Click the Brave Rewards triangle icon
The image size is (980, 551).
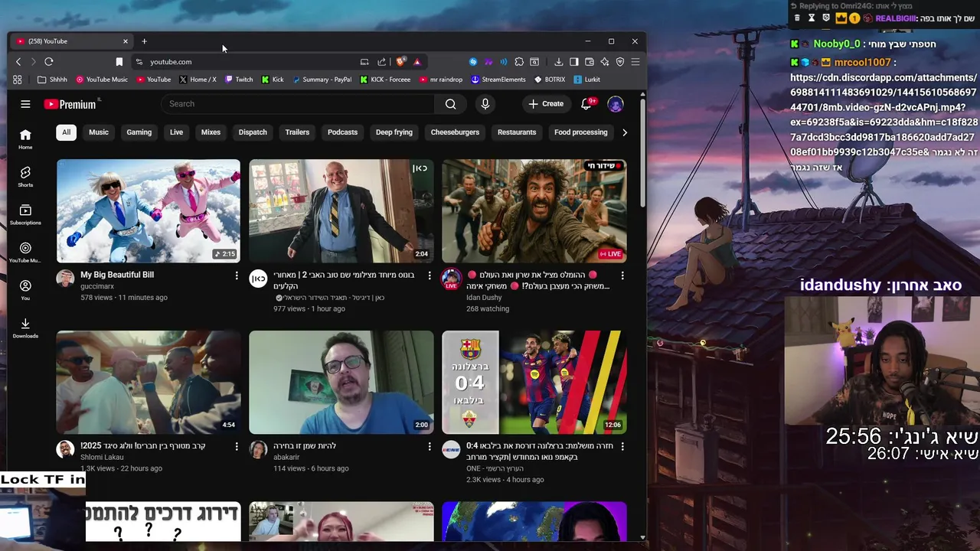pos(417,61)
